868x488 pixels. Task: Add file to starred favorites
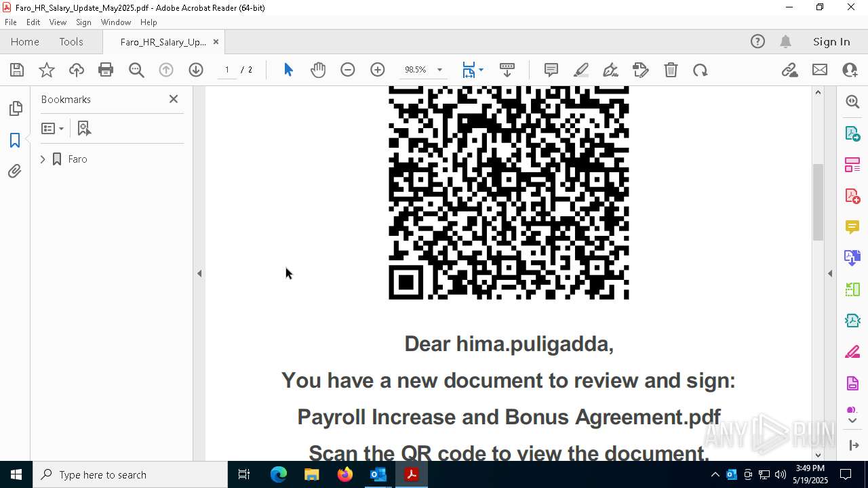(x=47, y=70)
